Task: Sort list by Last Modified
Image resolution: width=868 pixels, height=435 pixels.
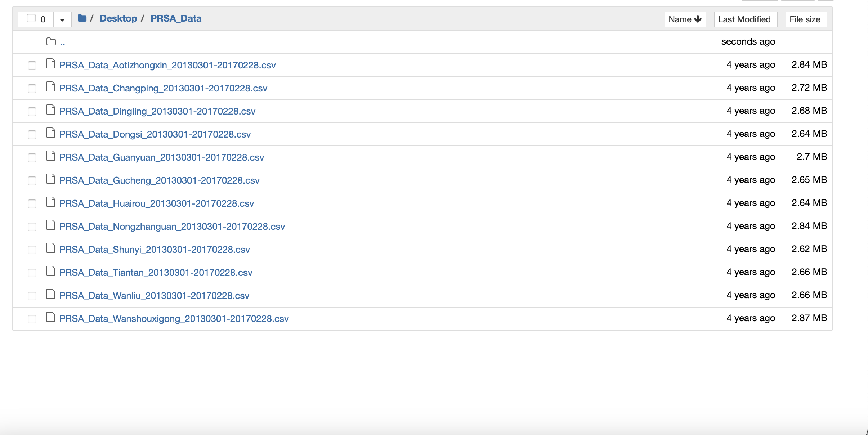Action: pos(745,19)
